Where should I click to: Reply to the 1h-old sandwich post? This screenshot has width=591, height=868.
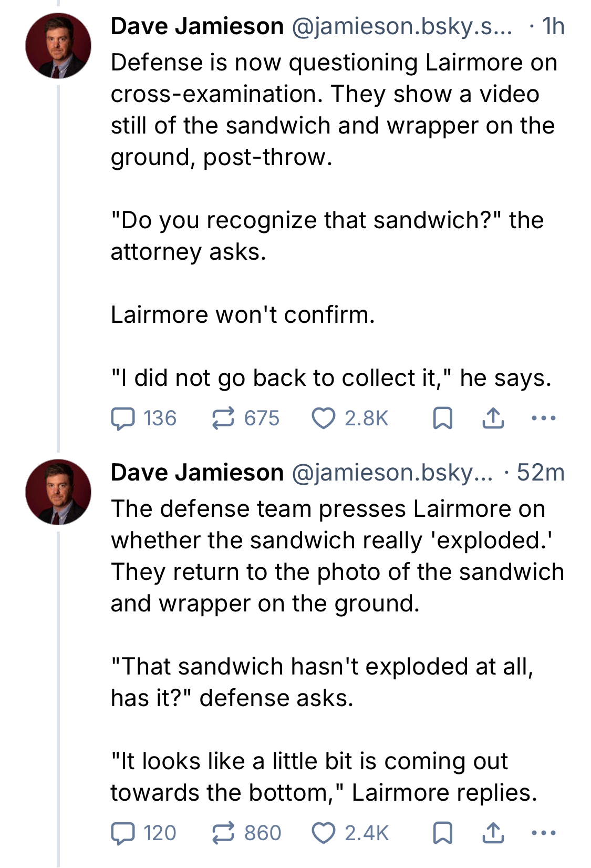[x=123, y=418]
